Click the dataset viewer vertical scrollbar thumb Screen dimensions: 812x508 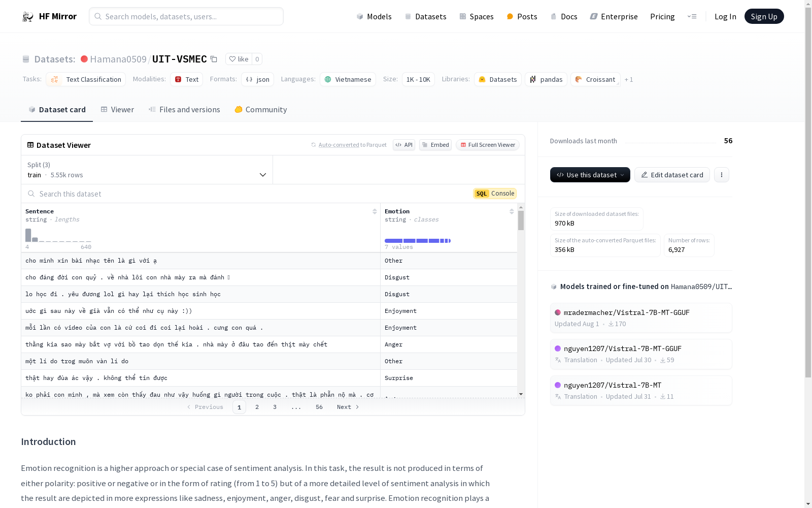tap(521, 220)
